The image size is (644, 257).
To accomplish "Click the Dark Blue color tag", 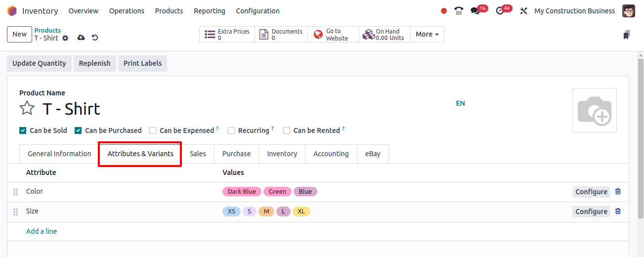I will tap(242, 192).
